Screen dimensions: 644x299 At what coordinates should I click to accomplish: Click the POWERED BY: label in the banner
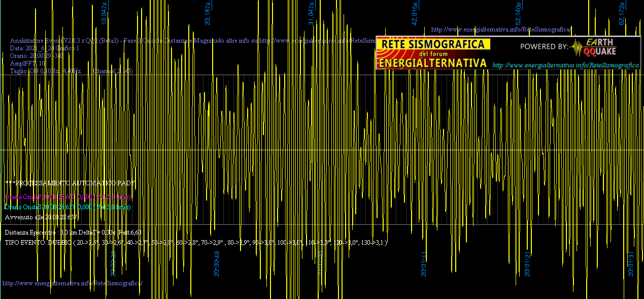coord(544,47)
